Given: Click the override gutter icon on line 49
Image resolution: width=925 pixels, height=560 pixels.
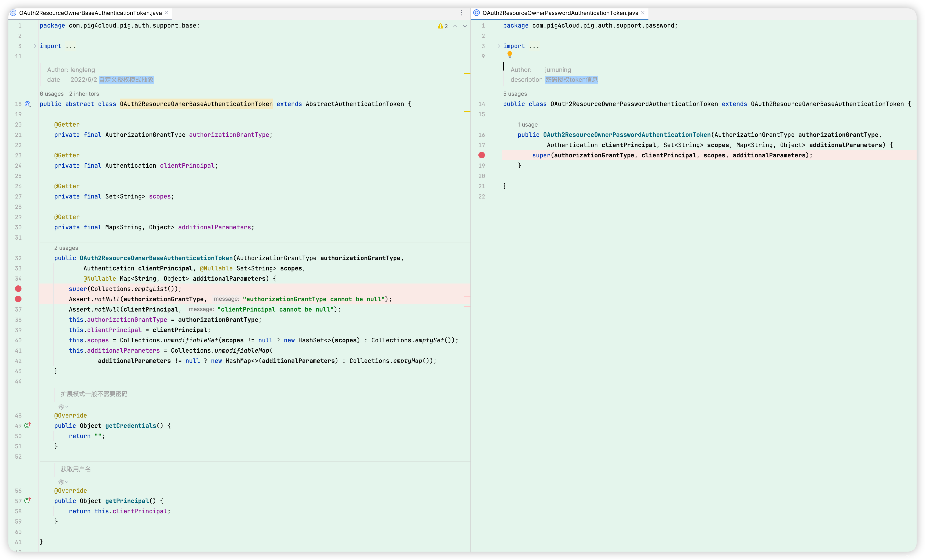Looking at the screenshot, I should point(27,425).
